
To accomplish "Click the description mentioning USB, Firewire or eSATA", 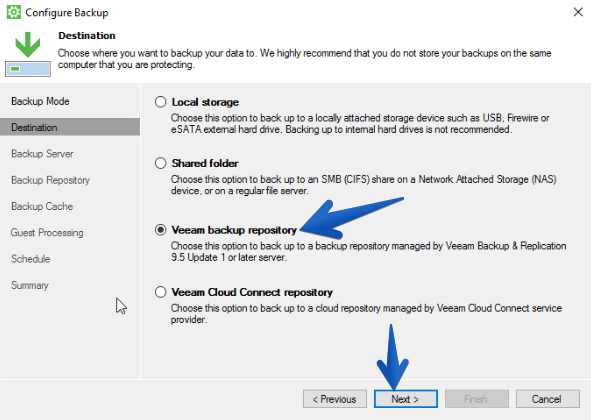I will pyautogui.click(x=360, y=124).
